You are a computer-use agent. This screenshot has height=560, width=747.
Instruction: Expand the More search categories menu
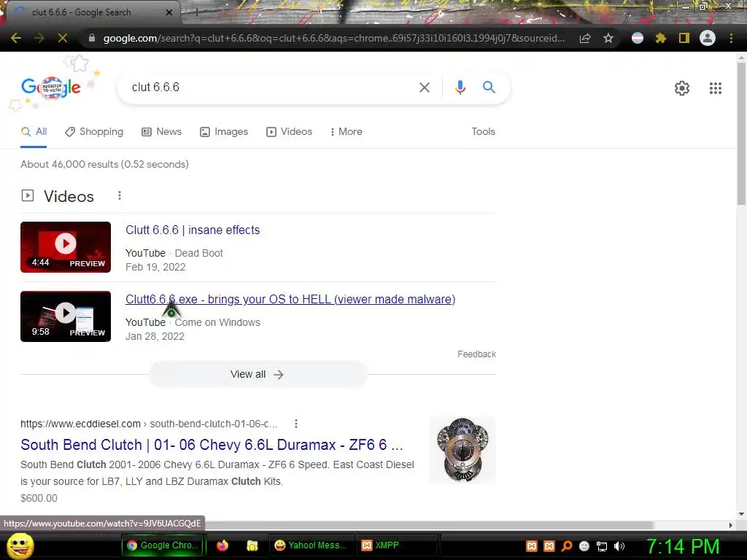pyautogui.click(x=347, y=131)
